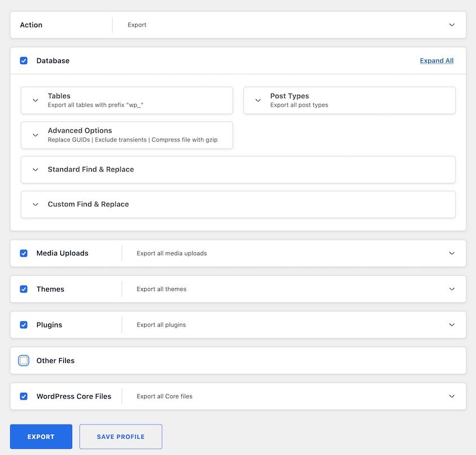Open the Action dropdown chevron

tap(452, 25)
